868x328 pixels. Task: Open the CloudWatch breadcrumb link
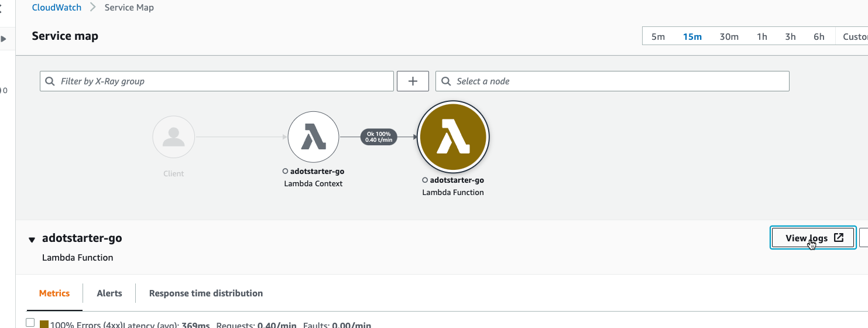(56, 8)
